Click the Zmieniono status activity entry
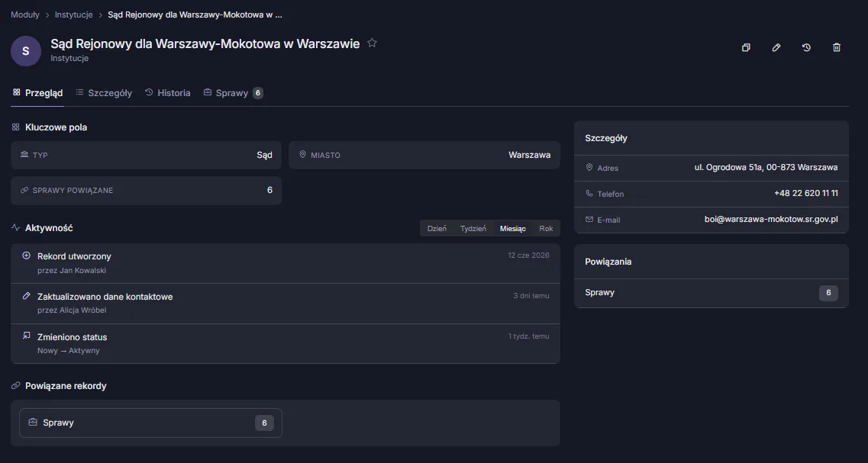This screenshot has width=868, height=463. (286, 343)
